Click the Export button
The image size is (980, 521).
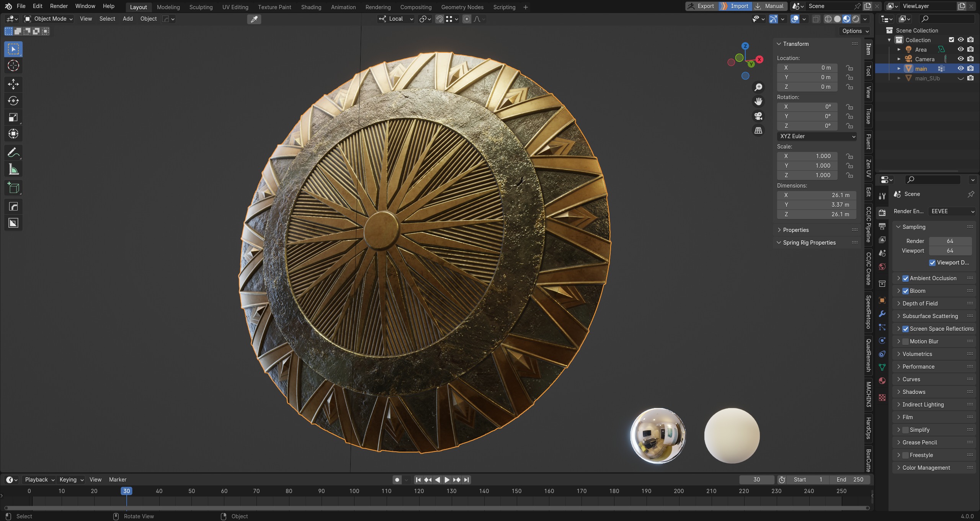[x=701, y=6]
